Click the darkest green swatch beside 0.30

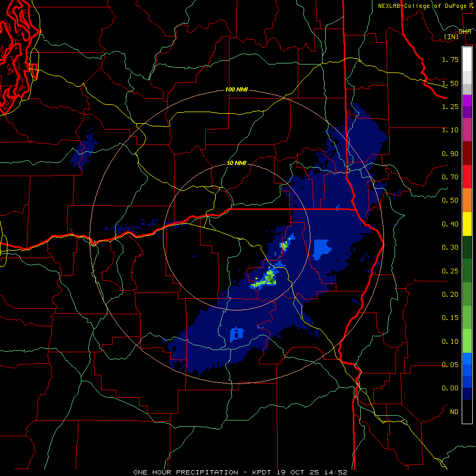point(467,247)
